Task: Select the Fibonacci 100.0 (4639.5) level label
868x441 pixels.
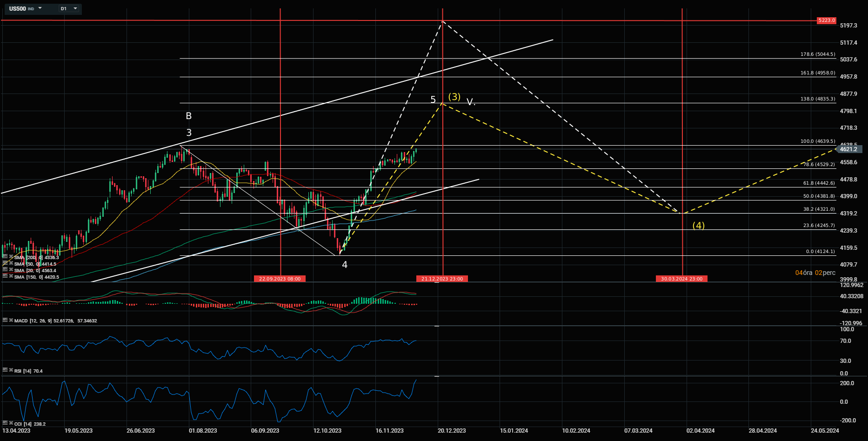Action: [818, 141]
